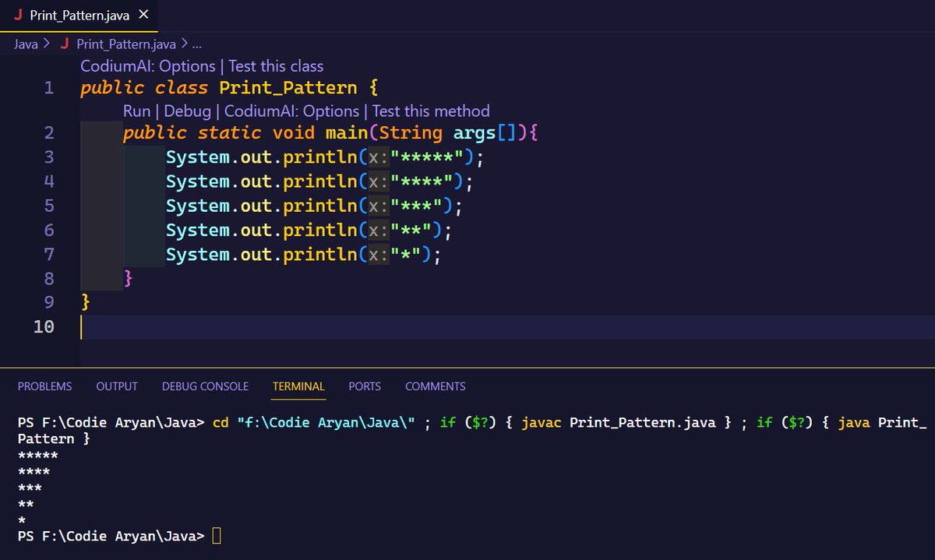This screenshot has height=560, width=935.
Task: Open CodiumAI Options above main method
Action: pyautogui.click(x=292, y=111)
